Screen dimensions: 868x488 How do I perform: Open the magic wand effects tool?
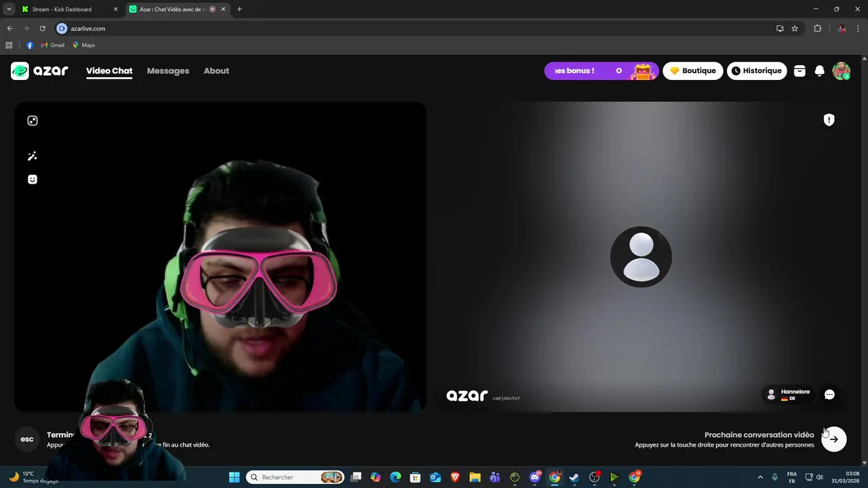point(32,157)
